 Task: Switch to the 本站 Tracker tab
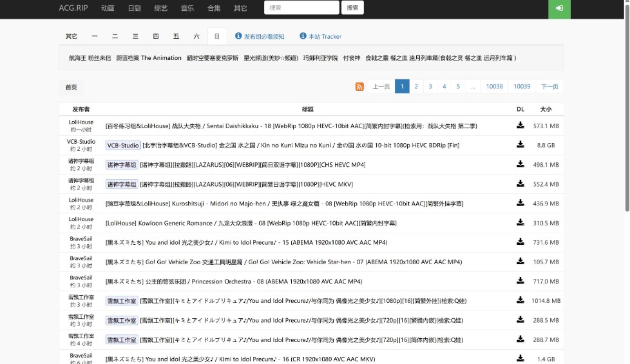click(320, 37)
